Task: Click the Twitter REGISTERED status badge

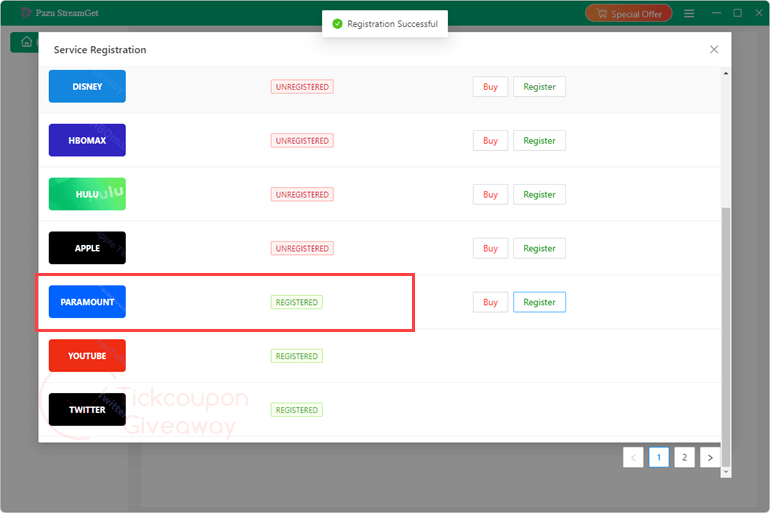Action: click(x=297, y=410)
